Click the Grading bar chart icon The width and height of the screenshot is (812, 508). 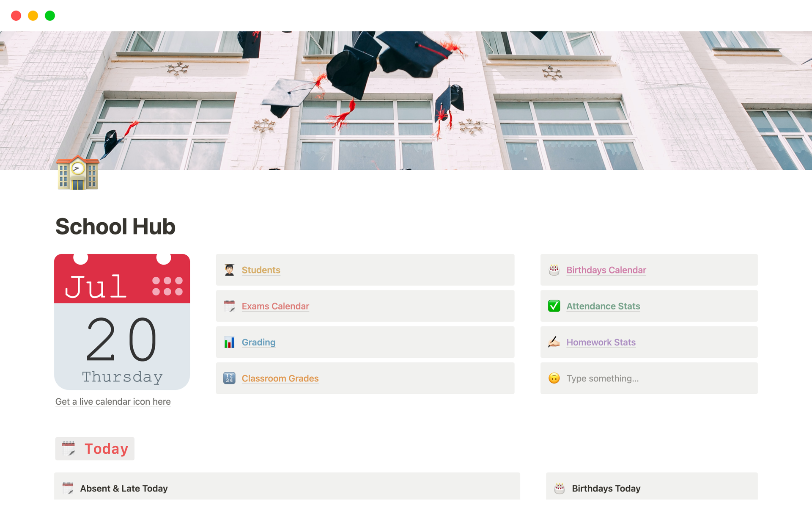click(x=229, y=342)
